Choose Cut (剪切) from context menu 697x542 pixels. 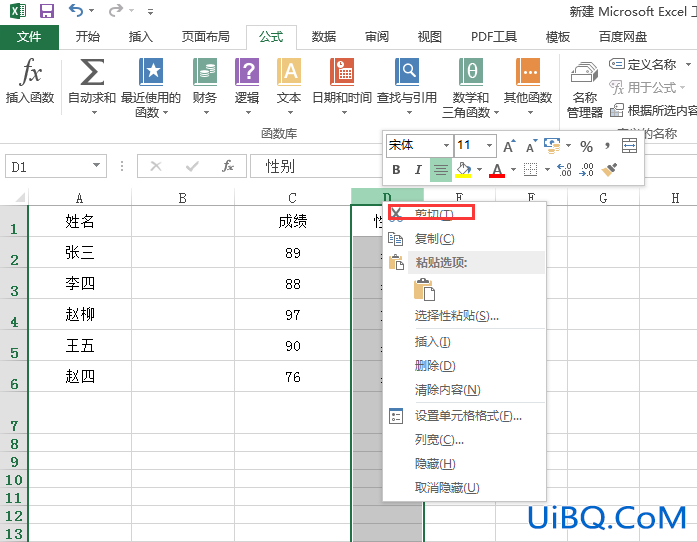[465, 214]
